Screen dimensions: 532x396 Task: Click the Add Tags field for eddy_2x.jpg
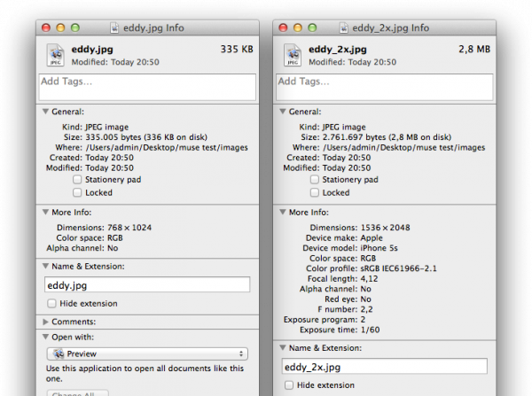(x=384, y=87)
